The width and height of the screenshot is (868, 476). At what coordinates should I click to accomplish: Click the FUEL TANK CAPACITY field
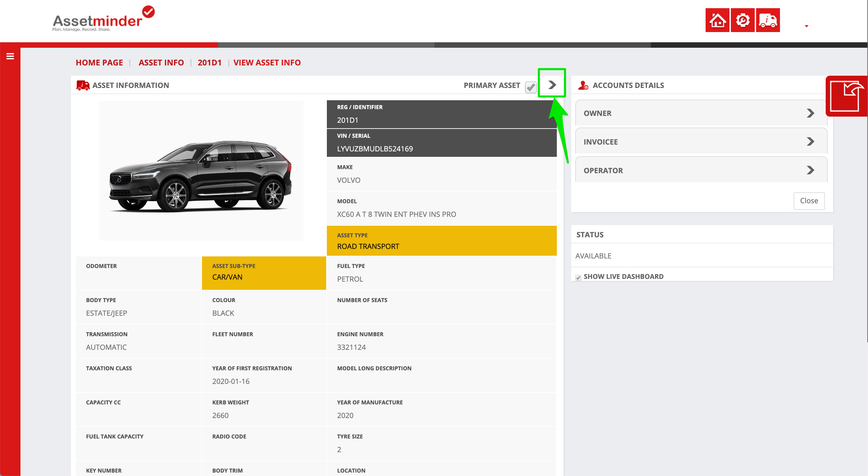(x=139, y=443)
